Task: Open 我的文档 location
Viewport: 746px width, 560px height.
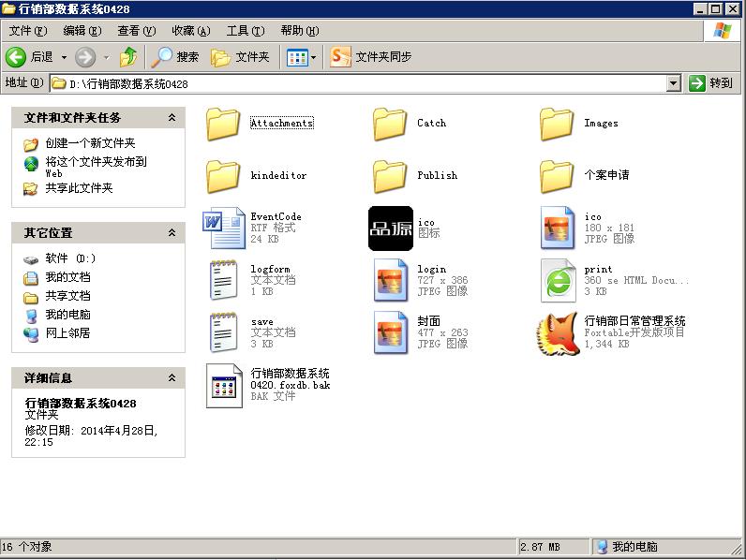Action: pos(67,277)
